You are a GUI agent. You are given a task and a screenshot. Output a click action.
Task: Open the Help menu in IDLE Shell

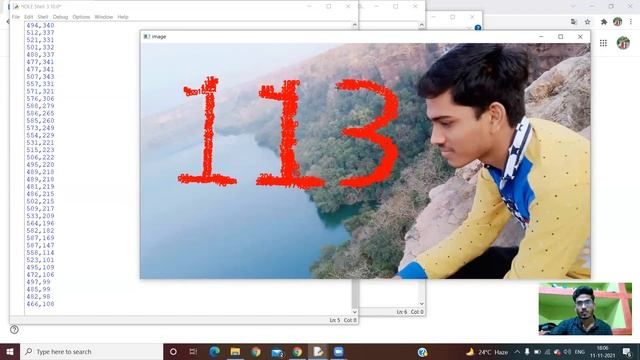(123, 17)
